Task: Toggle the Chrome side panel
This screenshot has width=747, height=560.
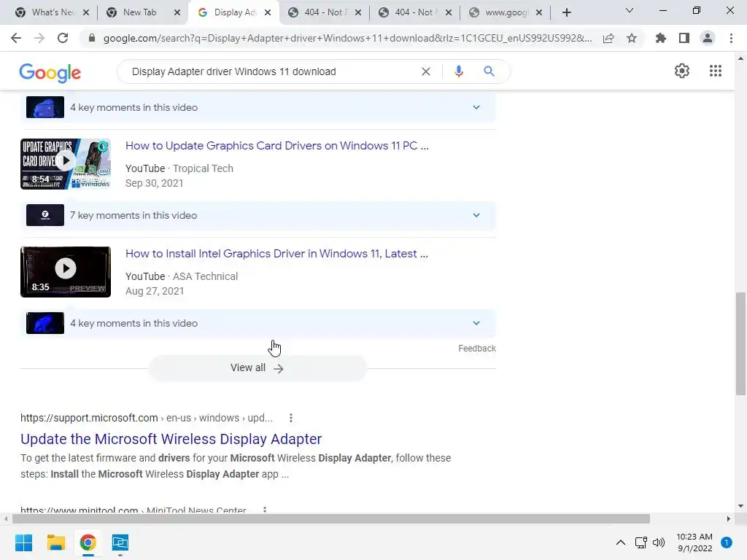Action: [684, 38]
